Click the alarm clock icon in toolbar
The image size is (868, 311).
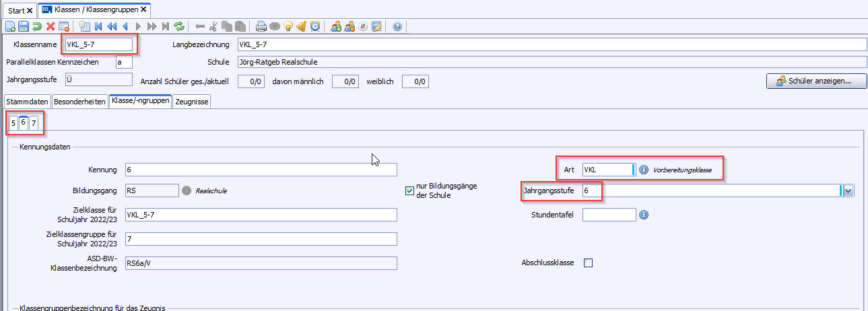point(314,27)
